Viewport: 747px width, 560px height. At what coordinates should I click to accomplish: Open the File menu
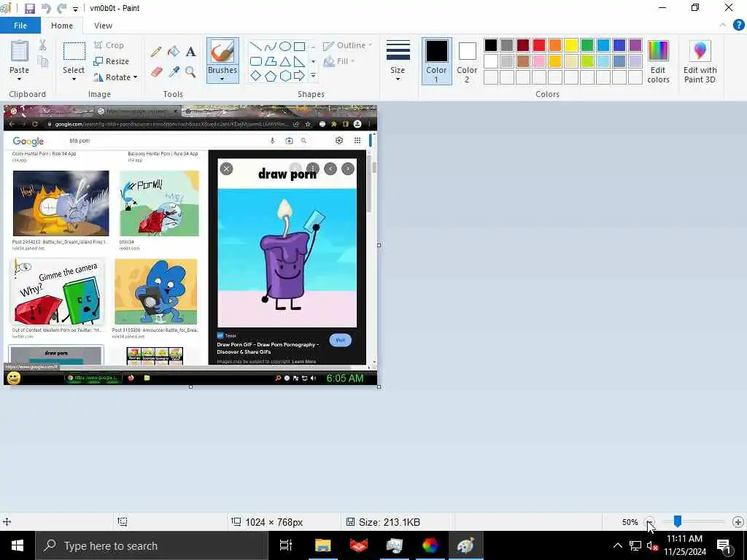tap(20, 26)
